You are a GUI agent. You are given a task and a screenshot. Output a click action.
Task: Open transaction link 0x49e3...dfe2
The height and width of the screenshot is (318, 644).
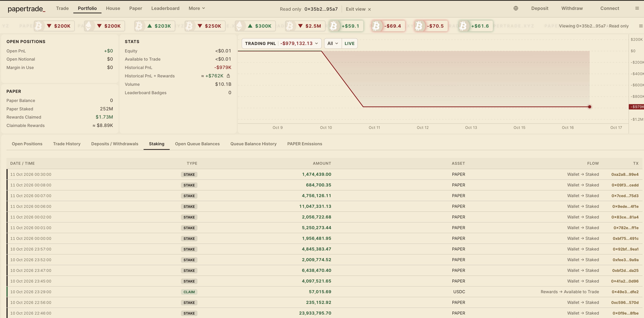click(x=625, y=292)
